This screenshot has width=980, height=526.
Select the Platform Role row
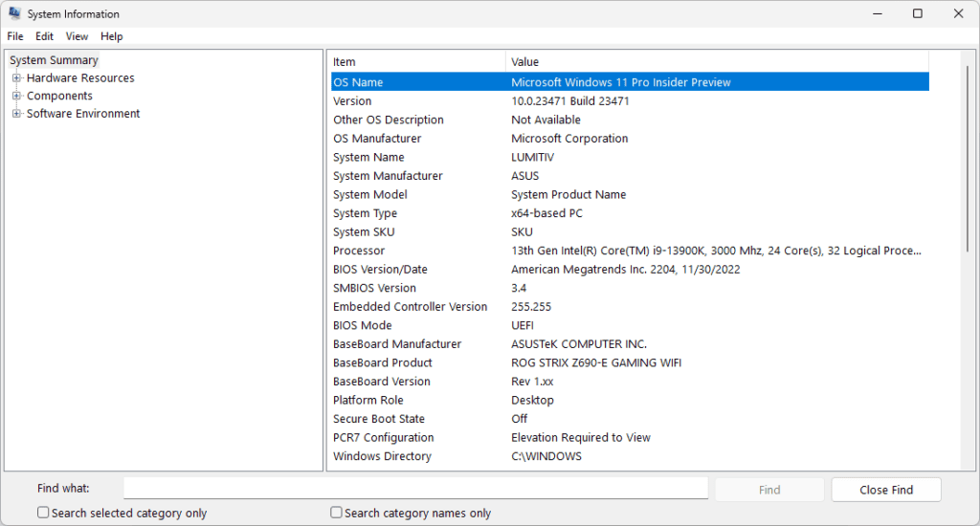tap(630, 401)
